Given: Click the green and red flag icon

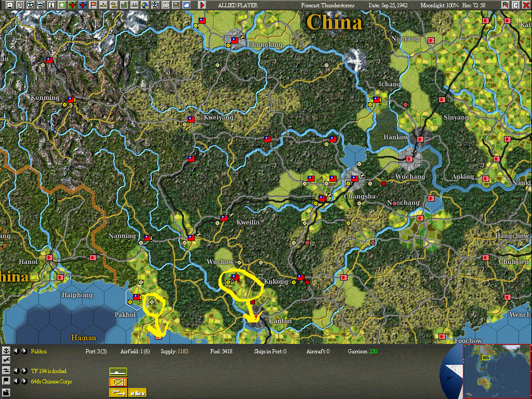Looking at the screenshot, I should (506, 5).
